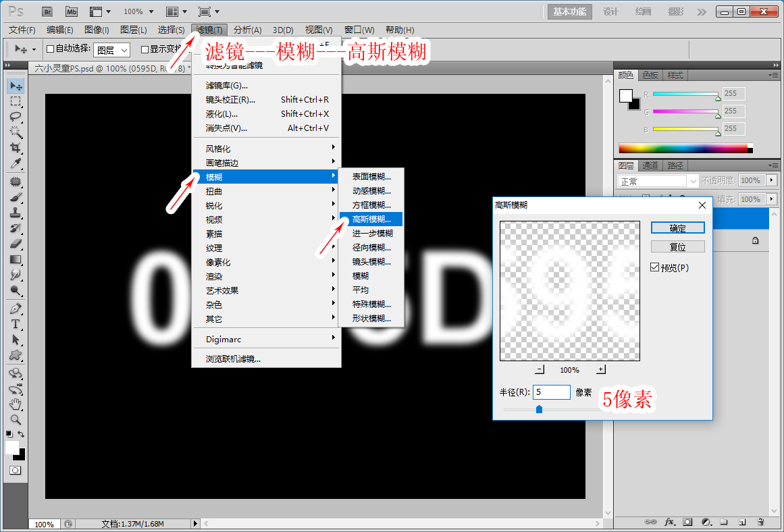Select the Horizontal Type tool

click(x=16, y=324)
